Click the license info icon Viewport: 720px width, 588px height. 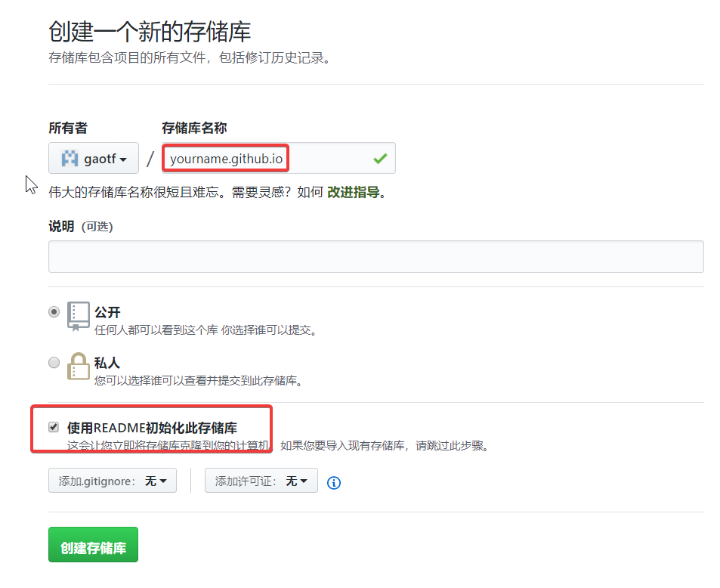coord(334,483)
